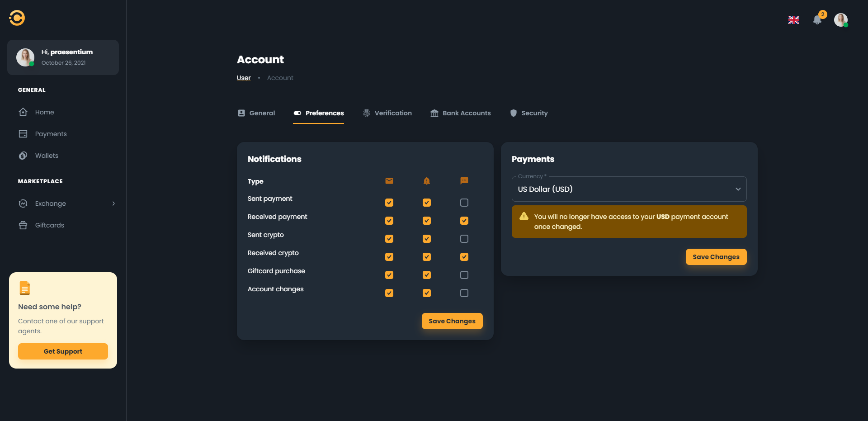Open the UK flag language selector
Viewport: 868px width, 421px height.
[x=793, y=20]
